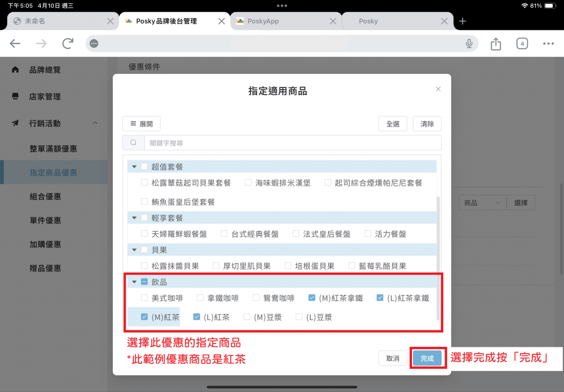Uncheck the (L)紅茶拿鐵 checkbox

pos(380,297)
